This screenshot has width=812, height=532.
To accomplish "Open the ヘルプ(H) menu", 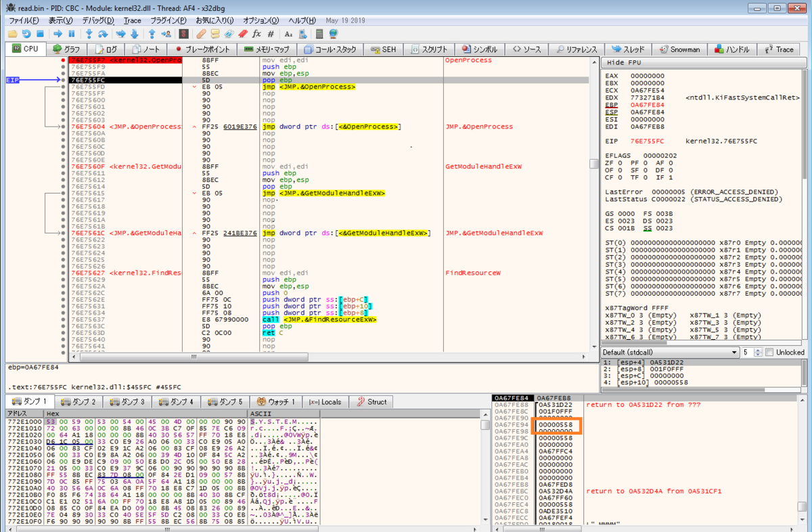I will [x=302, y=20].
